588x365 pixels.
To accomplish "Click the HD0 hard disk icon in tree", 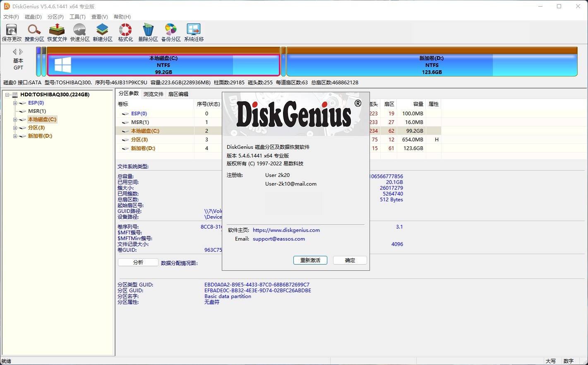I will click(x=15, y=95).
